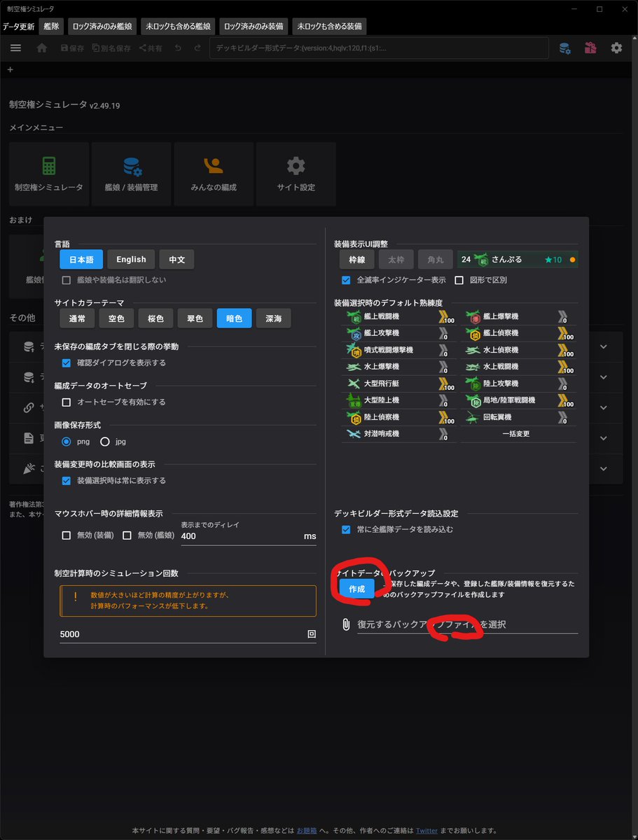Open proficiency level for 局地/陸軍戦闘機
Viewport: 638px width, 840px height.
click(x=565, y=401)
